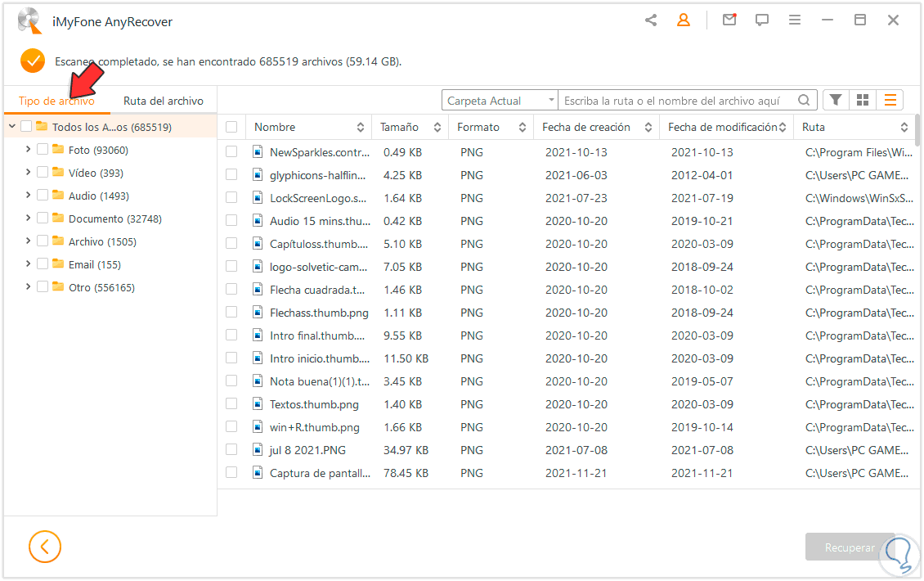
Task: Expand the Email category
Action: tap(28, 264)
